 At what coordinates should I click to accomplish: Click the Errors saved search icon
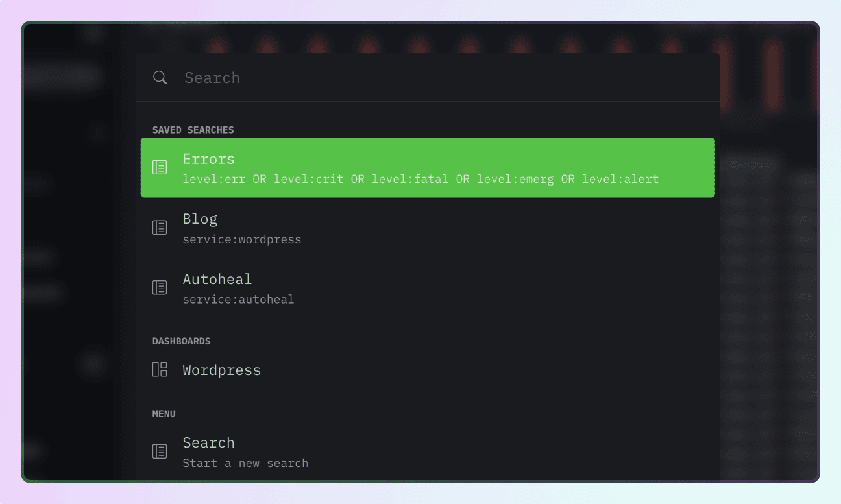160,167
